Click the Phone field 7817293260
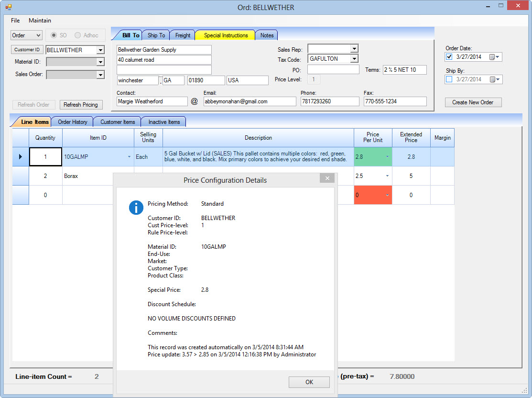Viewport: 532px width, 398px height. [x=330, y=101]
